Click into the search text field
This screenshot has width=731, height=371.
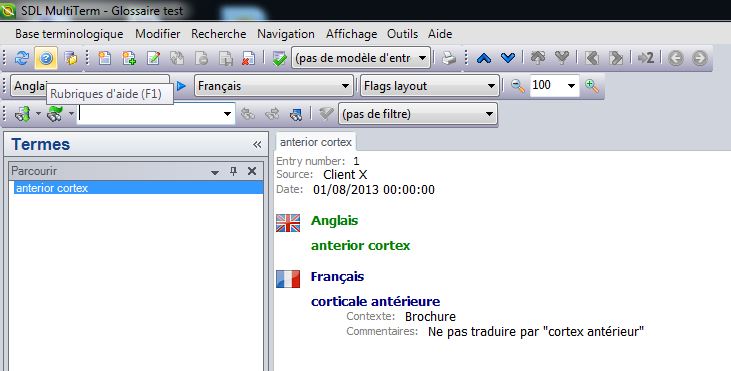tap(150, 114)
